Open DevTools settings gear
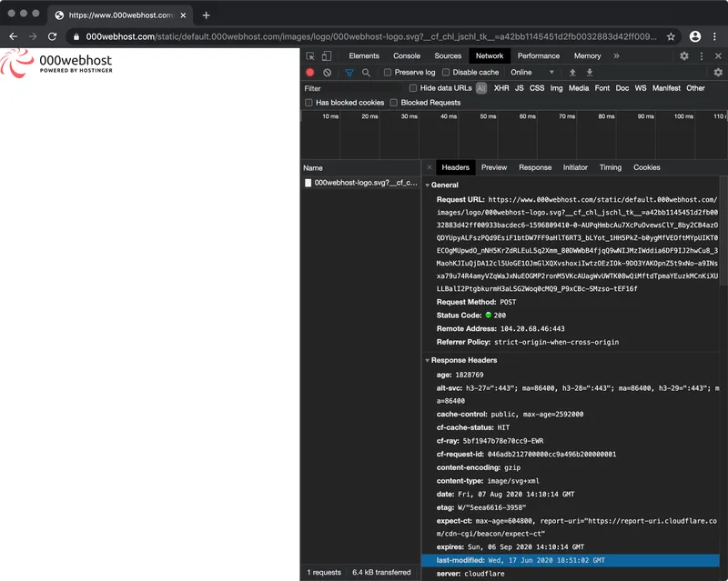Screen dimensions: 728x581 [x=684, y=56]
